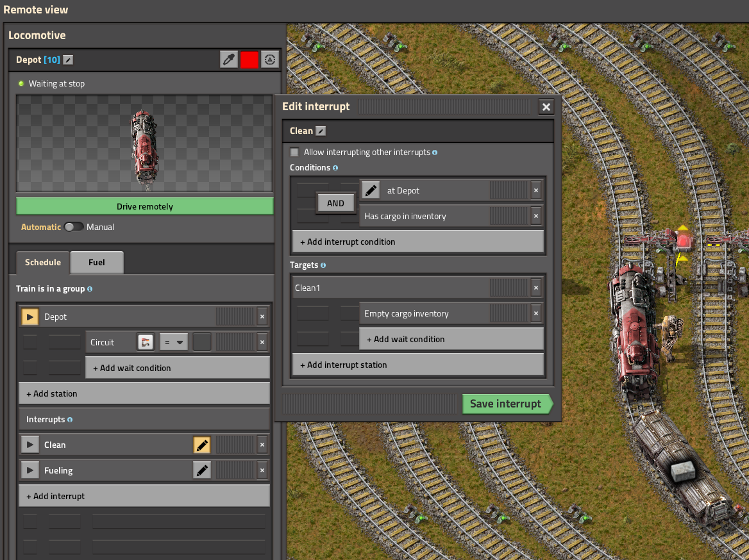Viewport: 749px width, 560px height.
Task: Show info about Train is in a group
Action: (90, 289)
